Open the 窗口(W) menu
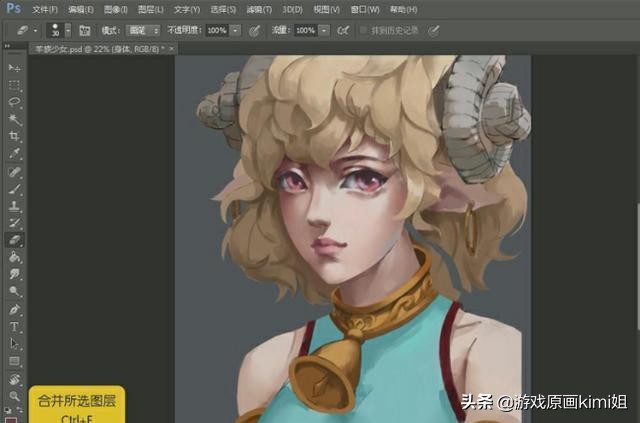The width and height of the screenshot is (640, 423). 364,9
